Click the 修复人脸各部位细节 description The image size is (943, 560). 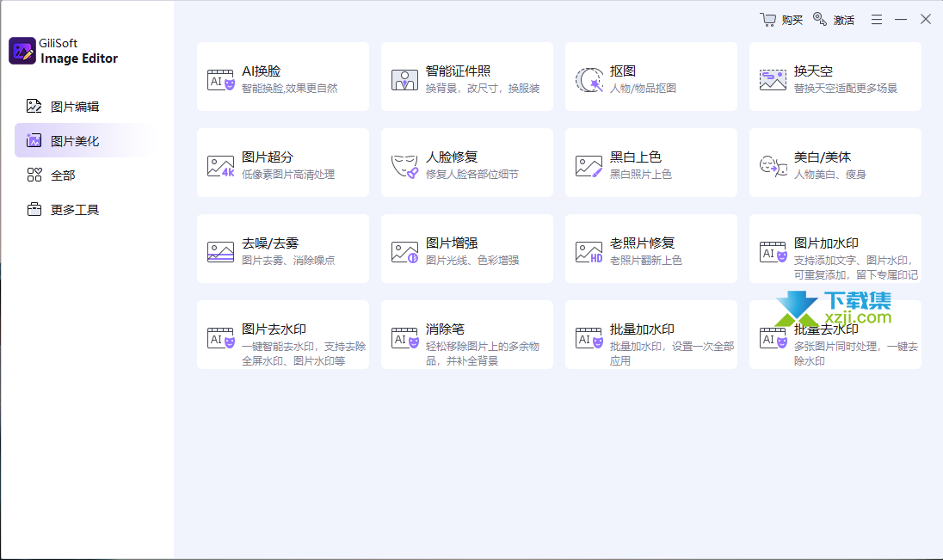pos(472,175)
